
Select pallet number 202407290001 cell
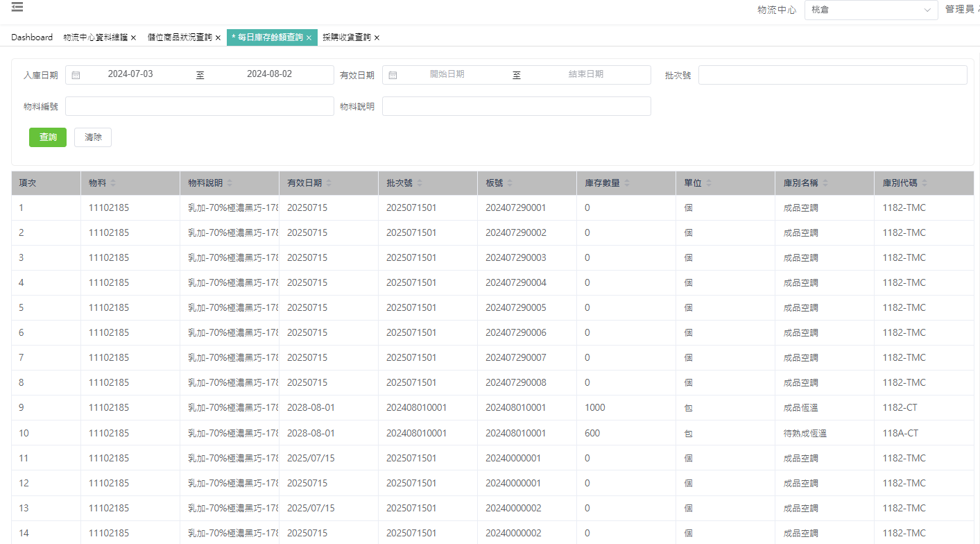tap(526, 207)
